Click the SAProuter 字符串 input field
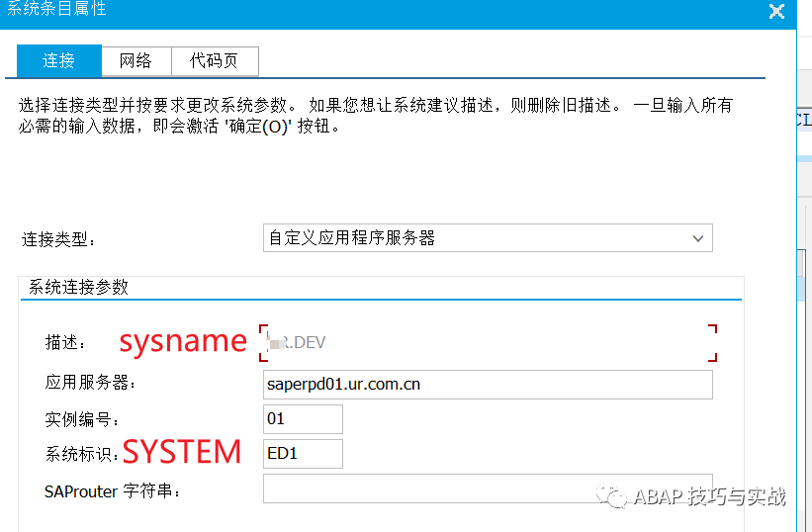Viewport: 812px width, 532px height. (488, 488)
